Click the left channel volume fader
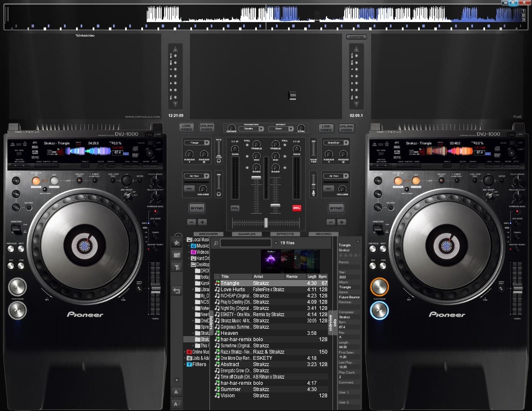Image resolution: width=532 pixels, height=411 pixels. click(x=256, y=178)
